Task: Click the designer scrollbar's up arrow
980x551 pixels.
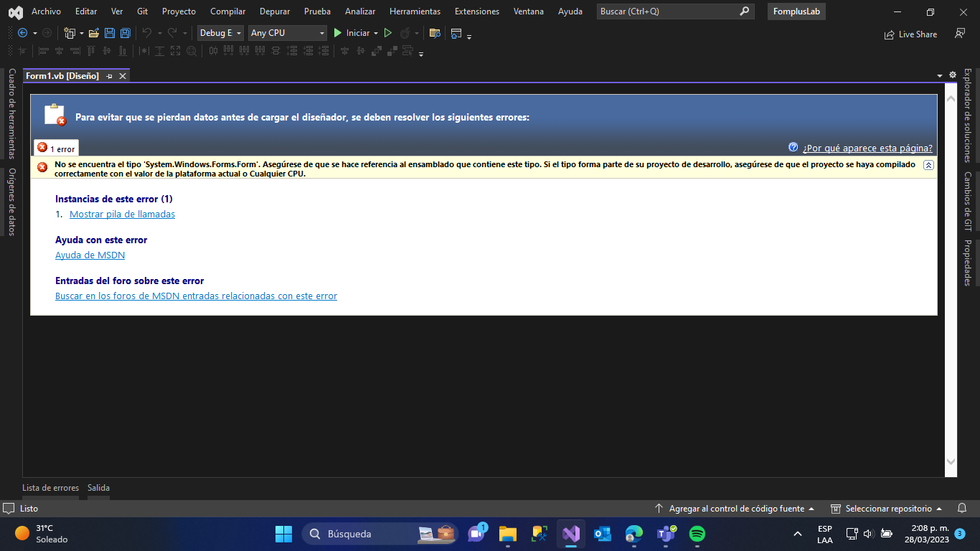Action: 951,98
